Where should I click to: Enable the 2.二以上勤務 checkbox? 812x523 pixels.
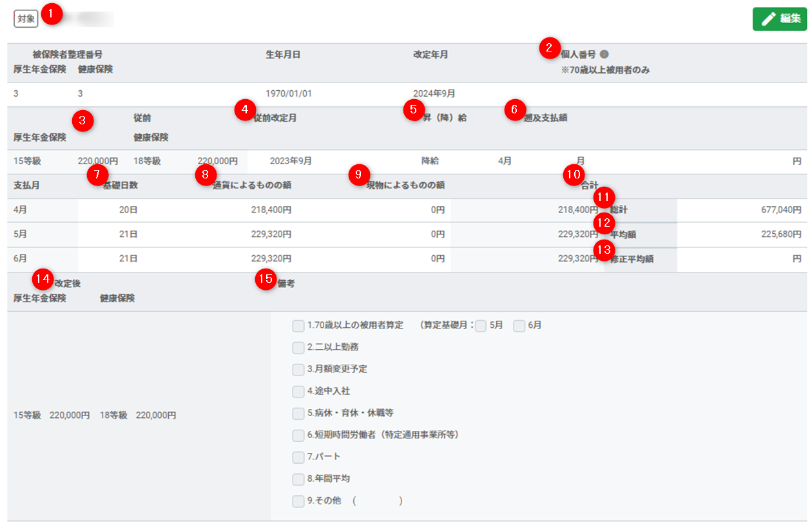pyautogui.click(x=298, y=348)
